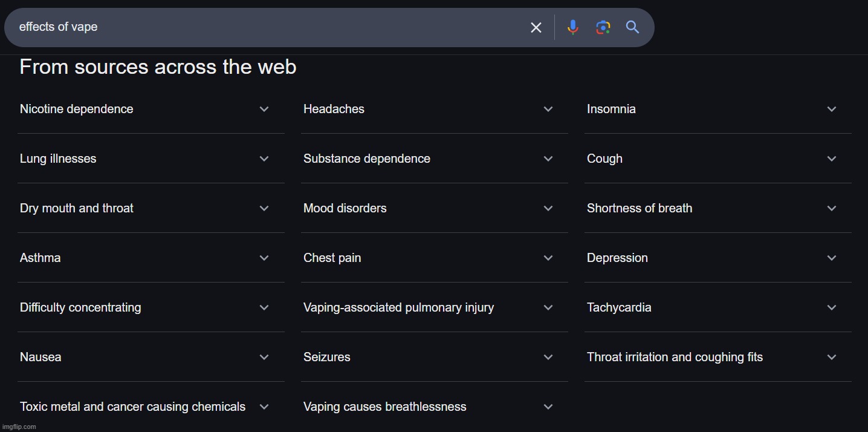Expand the Cough chevron
Screen dimensions: 868x432
(x=832, y=159)
